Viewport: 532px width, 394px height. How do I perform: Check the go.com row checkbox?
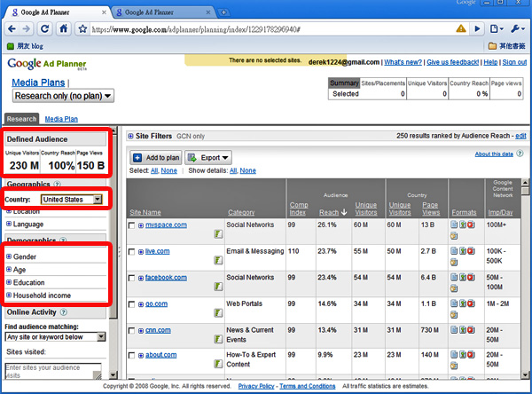point(131,304)
